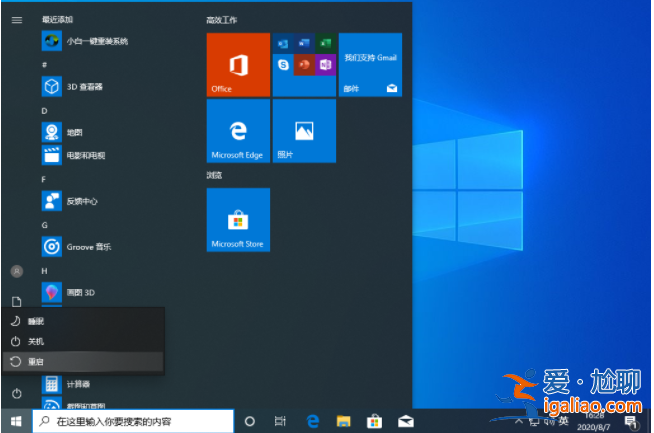Image resolution: width=654 pixels, height=433 pixels.
Task: Click the 高效工作 group heading
Action: 221,20
